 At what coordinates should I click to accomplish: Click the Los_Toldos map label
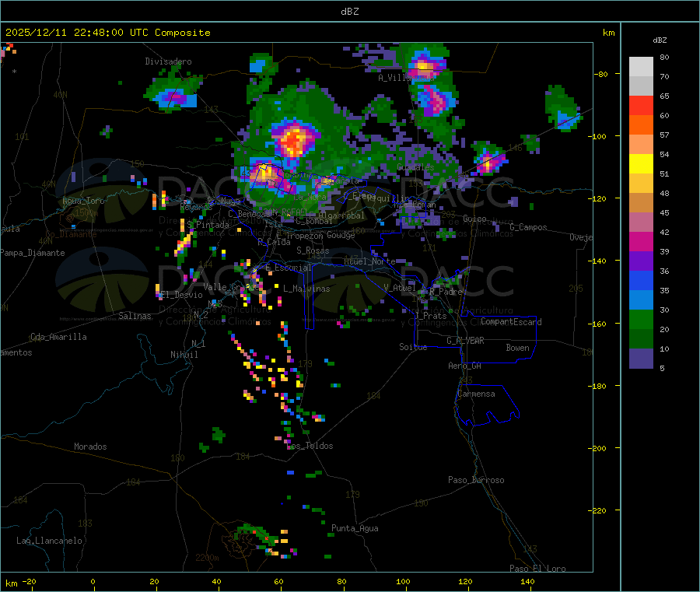[310, 446]
